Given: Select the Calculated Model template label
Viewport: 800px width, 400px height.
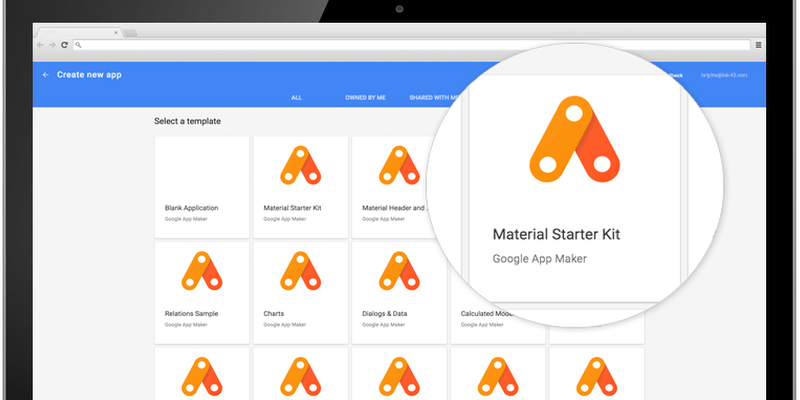Looking at the screenshot, I should [487, 314].
